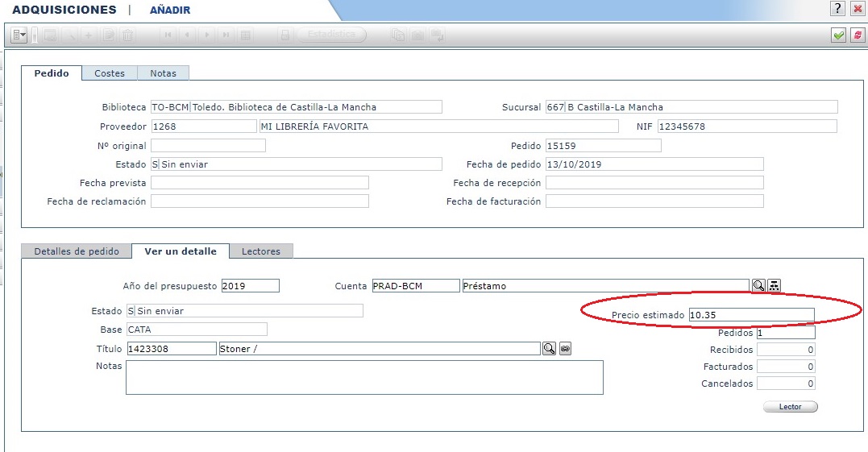Click the link icon next to Título
Screen dimensions: 868x452
tap(565, 349)
